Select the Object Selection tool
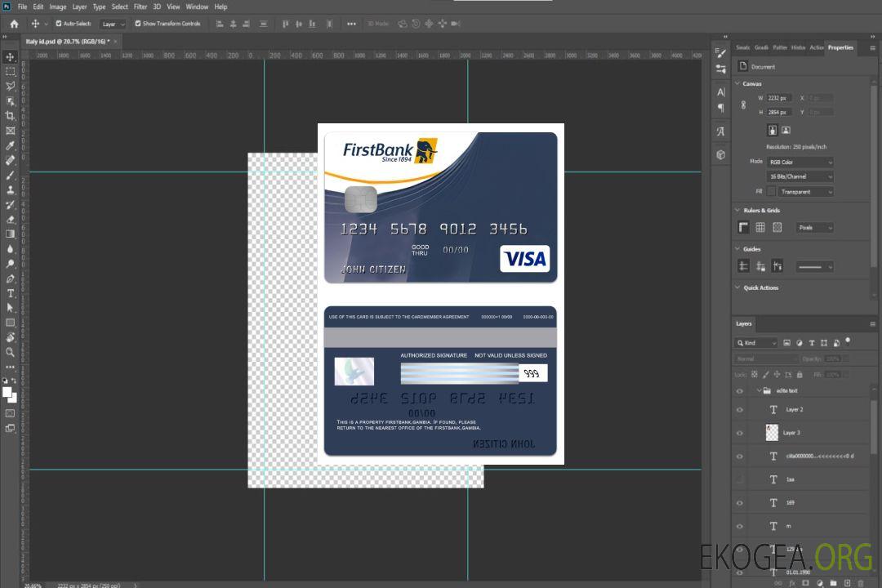882x588 pixels. click(10, 101)
